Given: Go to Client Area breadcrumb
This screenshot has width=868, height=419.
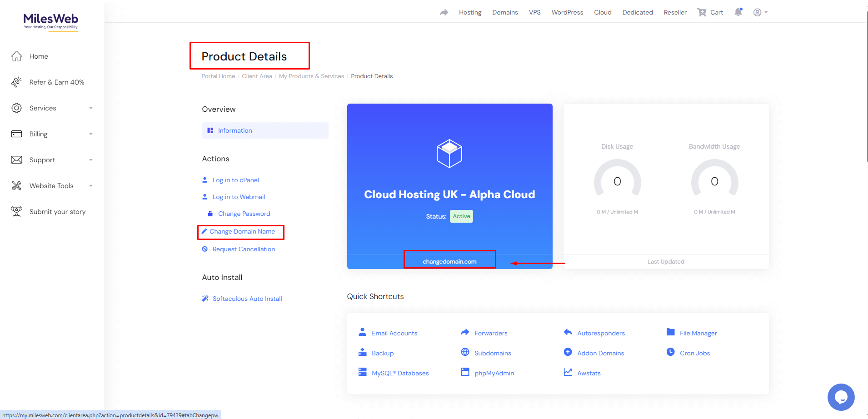Looking at the screenshot, I should pyautogui.click(x=257, y=76).
